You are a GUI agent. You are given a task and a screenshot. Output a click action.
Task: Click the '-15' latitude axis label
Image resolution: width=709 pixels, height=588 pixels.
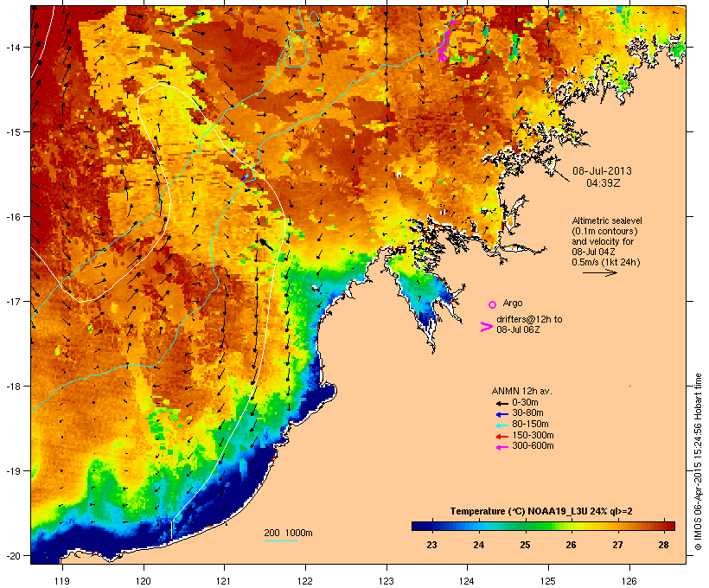coord(12,132)
